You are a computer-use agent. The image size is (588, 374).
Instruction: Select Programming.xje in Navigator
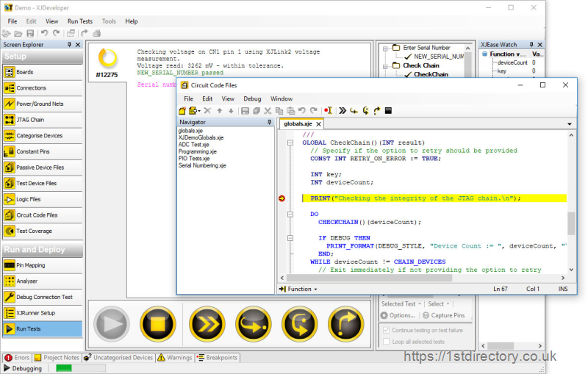(x=198, y=152)
